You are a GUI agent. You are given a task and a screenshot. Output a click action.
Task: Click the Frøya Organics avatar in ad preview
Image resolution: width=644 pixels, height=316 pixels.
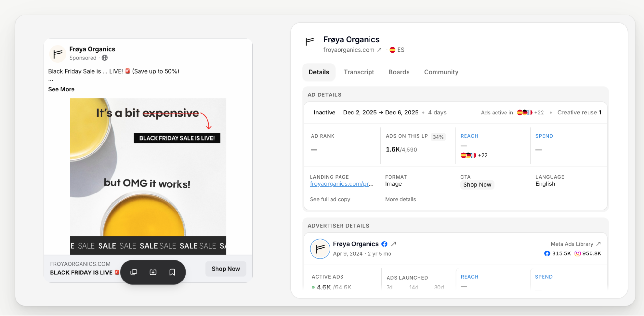pos(58,54)
